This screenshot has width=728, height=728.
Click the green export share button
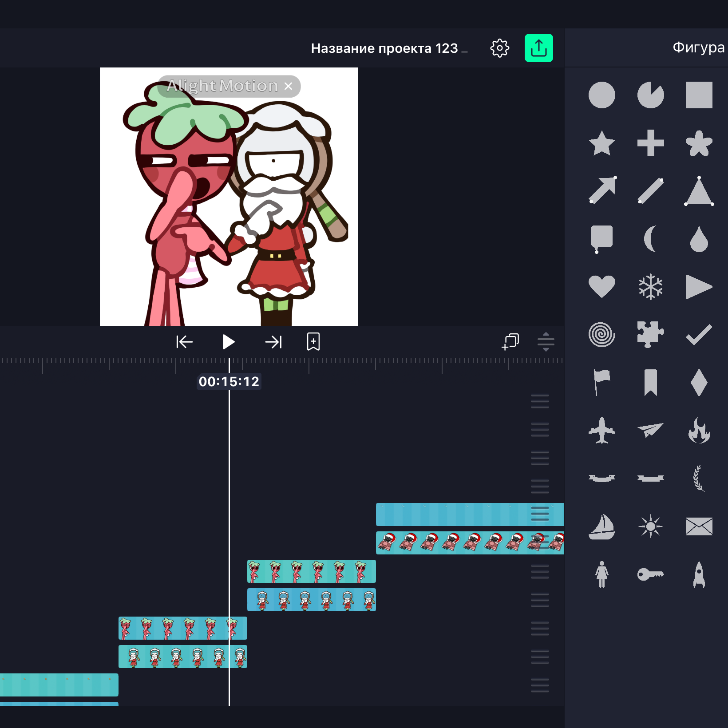pyautogui.click(x=538, y=48)
